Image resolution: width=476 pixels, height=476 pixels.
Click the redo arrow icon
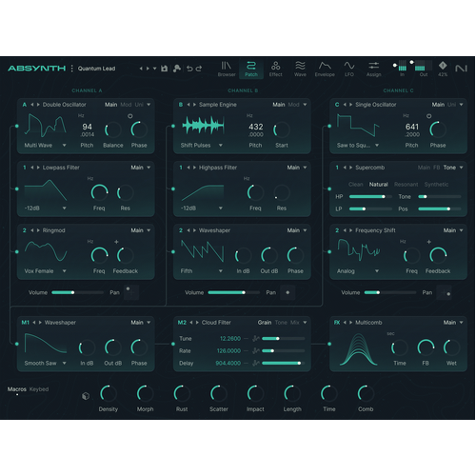199,69
